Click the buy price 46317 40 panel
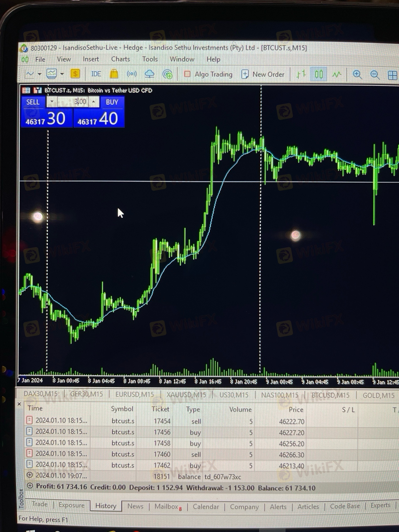Image resolution: width=399 pixels, height=532 pixels. point(99,118)
